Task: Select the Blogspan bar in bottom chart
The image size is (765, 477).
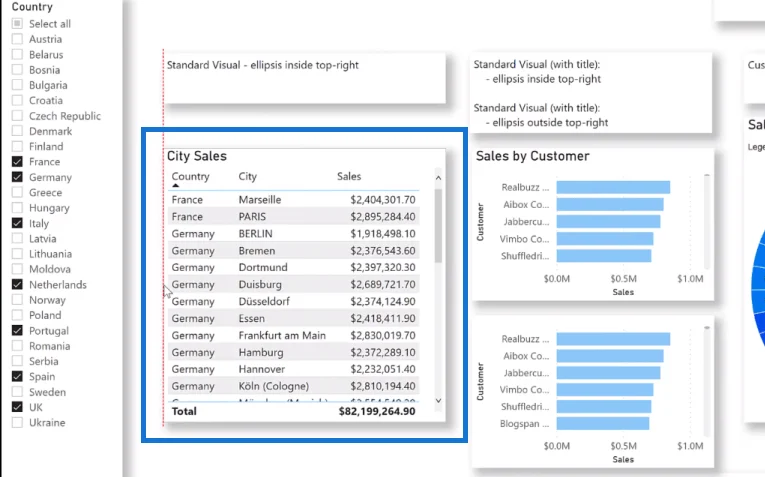Action: click(603, 423)
